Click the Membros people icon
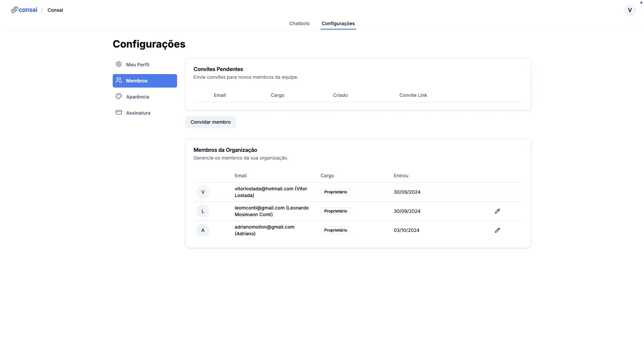 [x=119, y=80]
